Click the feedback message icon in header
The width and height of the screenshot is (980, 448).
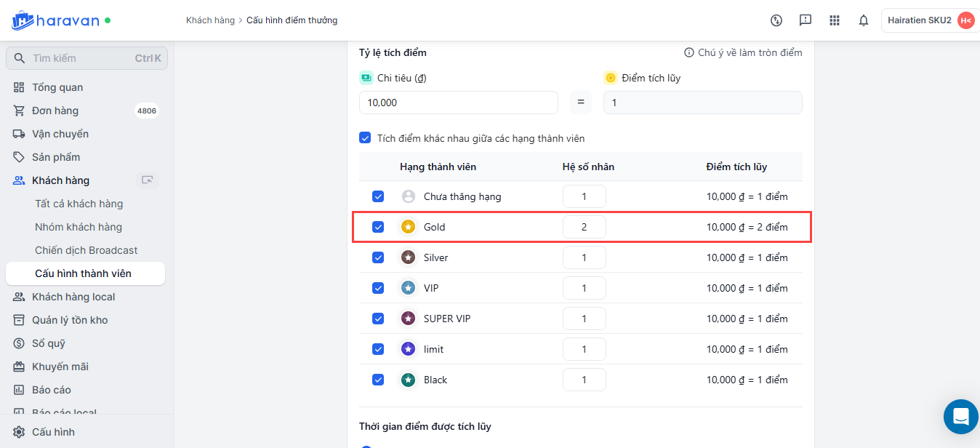(x=806, y=20)
